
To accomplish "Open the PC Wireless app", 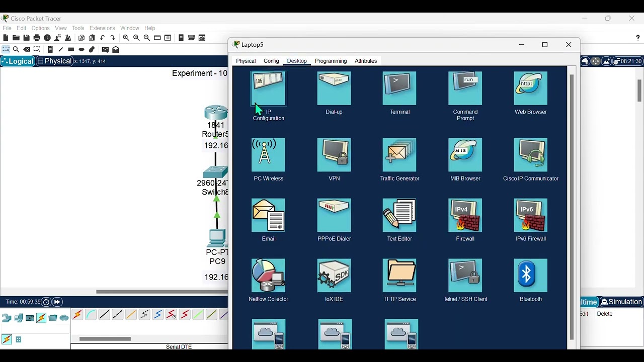I will click(x=269, y=155).
